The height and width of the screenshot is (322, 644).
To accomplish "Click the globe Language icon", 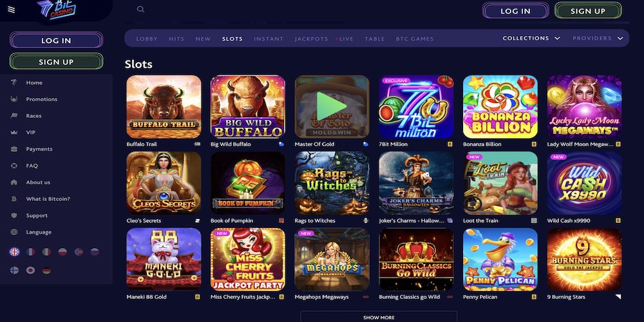I will tap(14, 232).
